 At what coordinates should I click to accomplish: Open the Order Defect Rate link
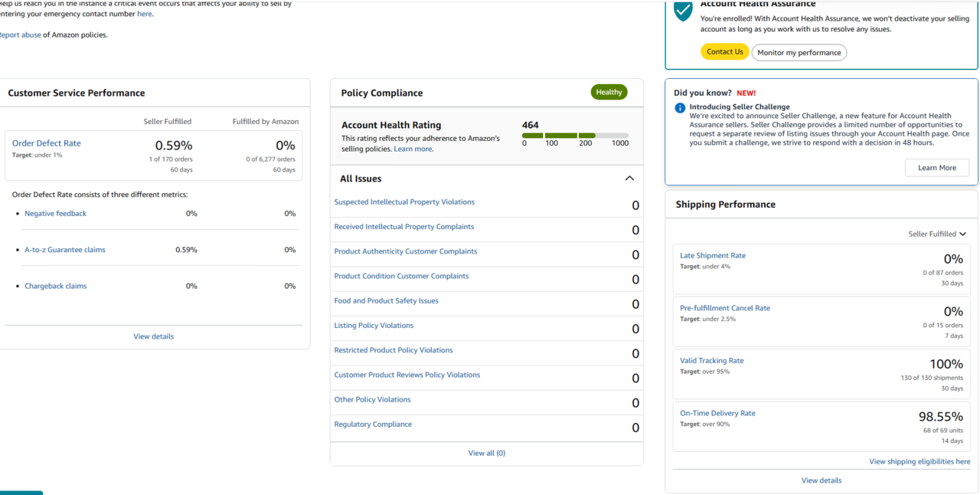coord(46,143)
